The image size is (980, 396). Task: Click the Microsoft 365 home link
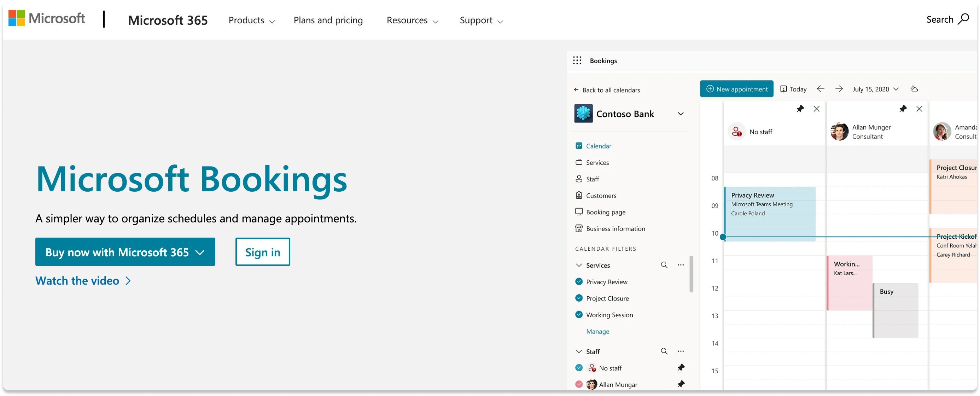[x=168, y=20]
